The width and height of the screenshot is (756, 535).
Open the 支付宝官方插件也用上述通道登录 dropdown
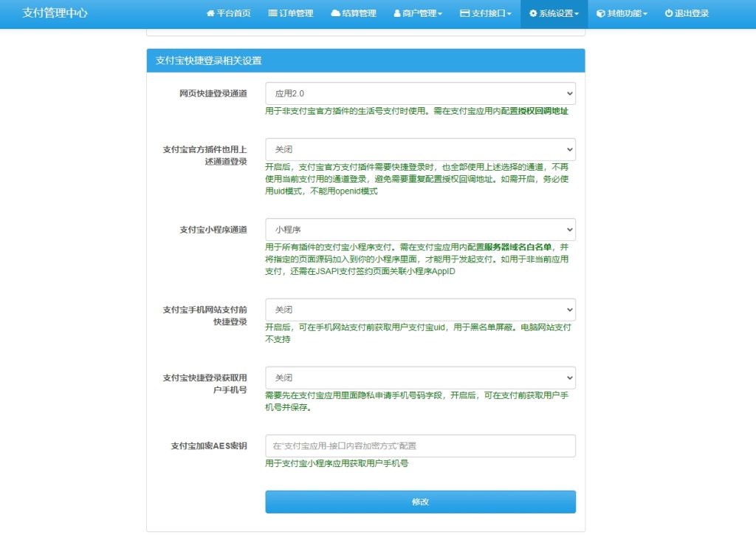(420, 149)
